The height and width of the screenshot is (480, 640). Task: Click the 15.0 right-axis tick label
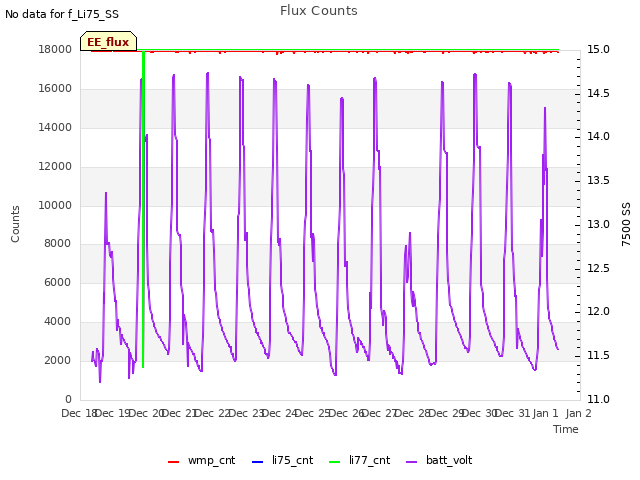click(x=598, y=49)
